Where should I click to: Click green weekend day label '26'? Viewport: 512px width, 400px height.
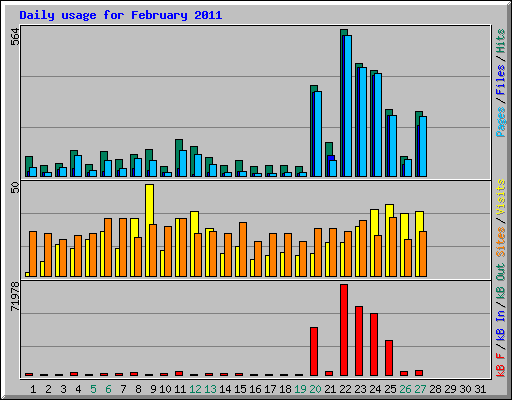(405, 389)
